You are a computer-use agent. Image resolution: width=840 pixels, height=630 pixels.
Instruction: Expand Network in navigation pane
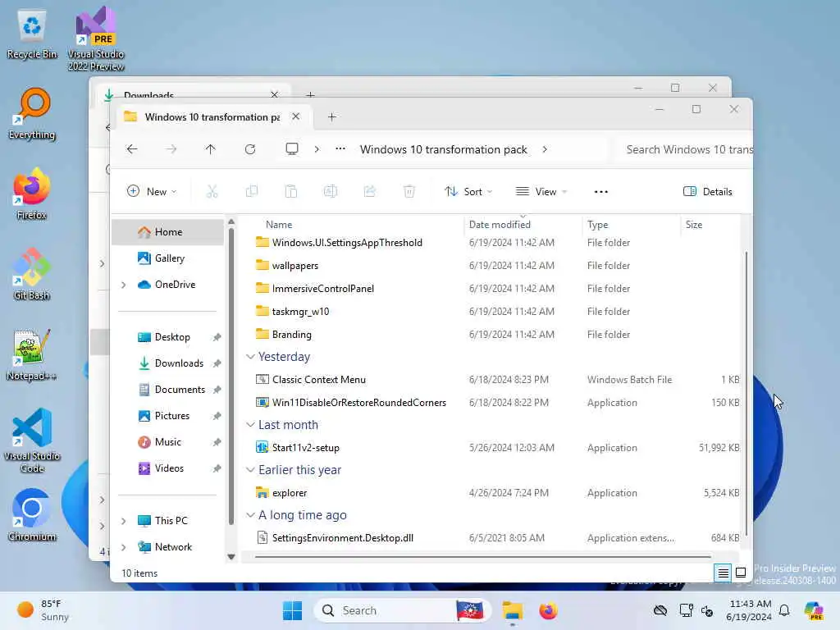click(x=124, y=547)
